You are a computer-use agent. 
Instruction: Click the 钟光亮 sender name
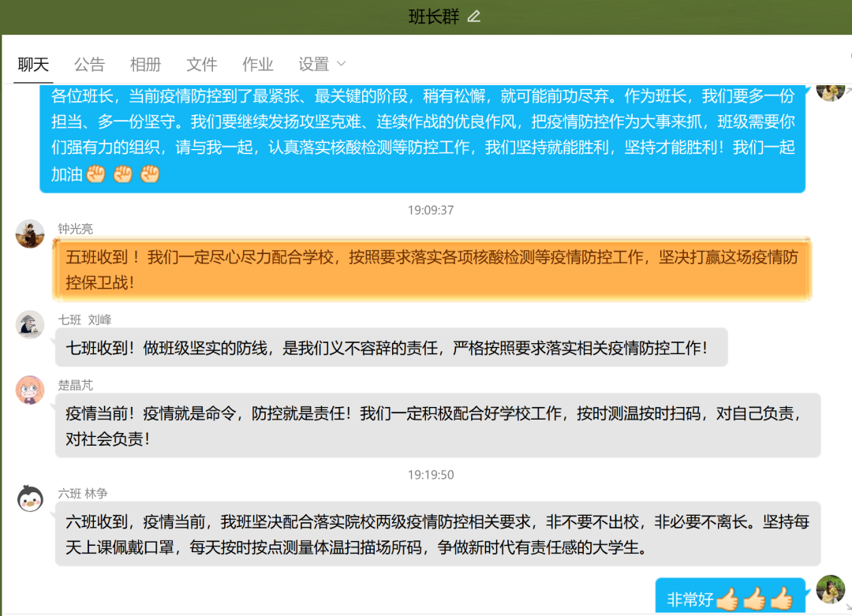click(x=75, y=229)
